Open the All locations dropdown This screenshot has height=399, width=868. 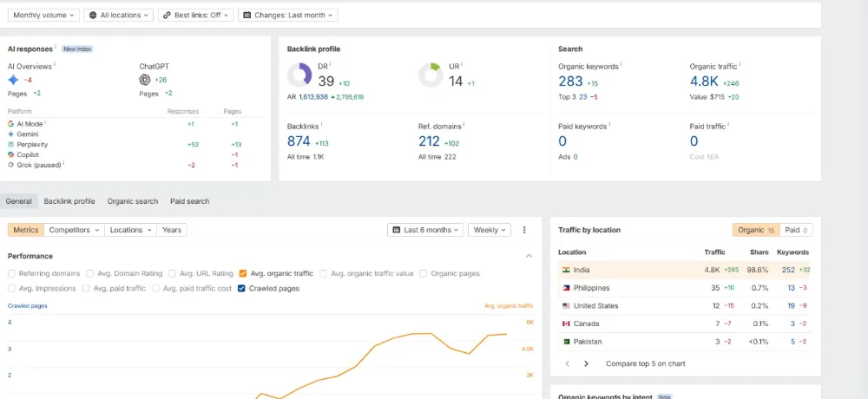118,16
